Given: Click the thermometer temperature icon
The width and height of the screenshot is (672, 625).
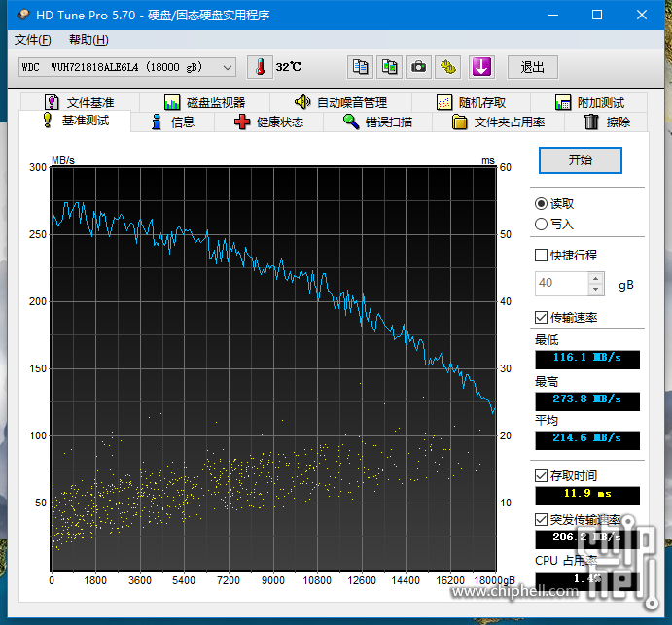Looking at the screenshot, I should pos(260,67).
